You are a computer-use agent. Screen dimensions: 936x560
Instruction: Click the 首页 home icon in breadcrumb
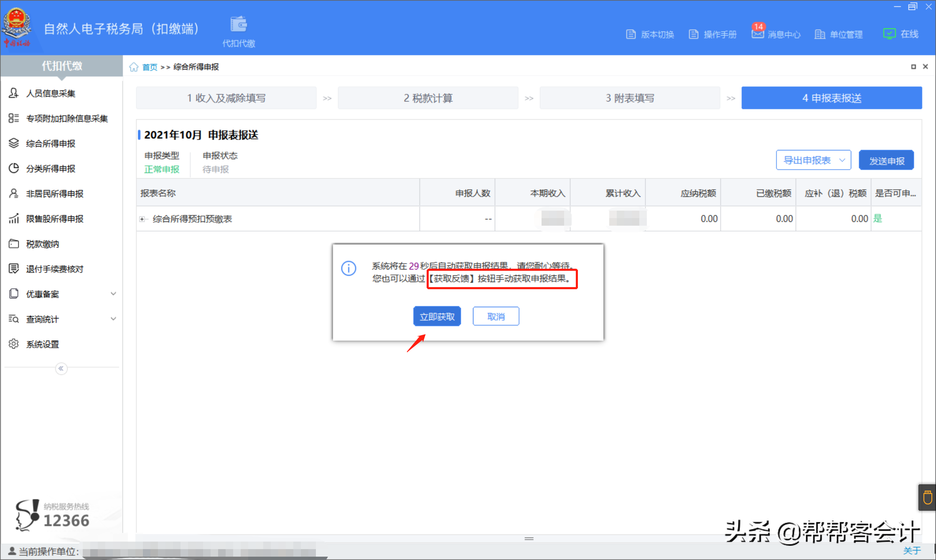pos(134,67)
